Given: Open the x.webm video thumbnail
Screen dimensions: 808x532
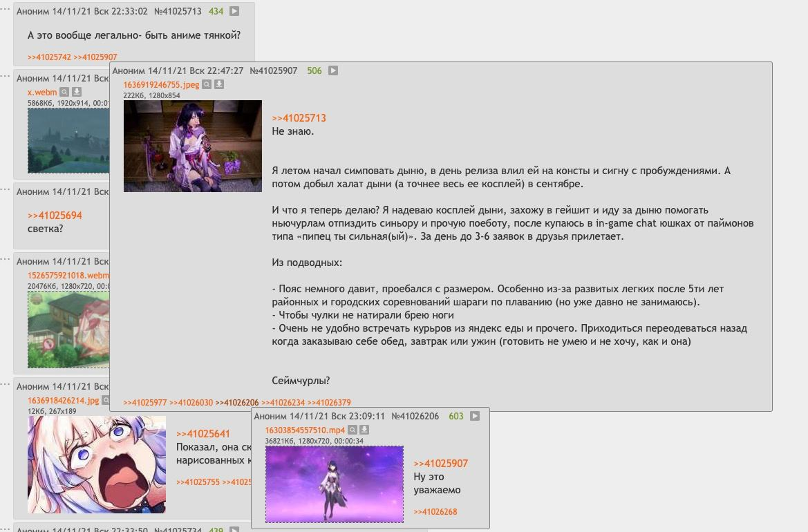Looking at the screenshot, I should coord(68,140).
